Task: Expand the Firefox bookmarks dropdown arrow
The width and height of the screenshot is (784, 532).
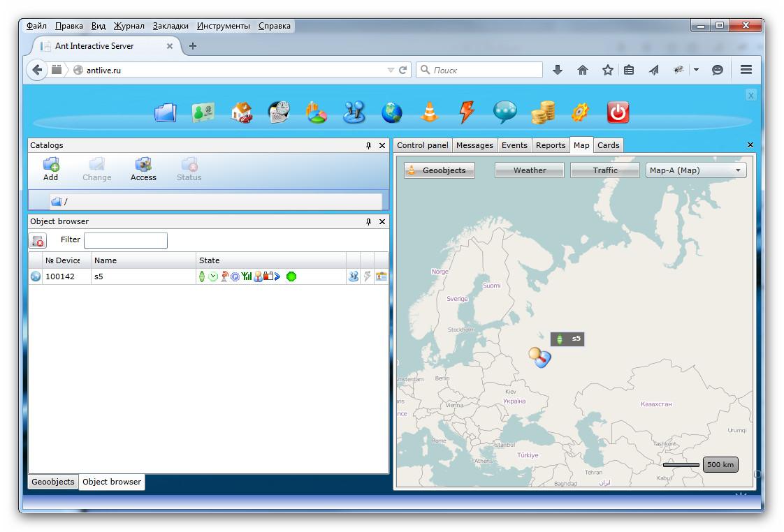Action: pyautogui.click(x=696, y=70)
